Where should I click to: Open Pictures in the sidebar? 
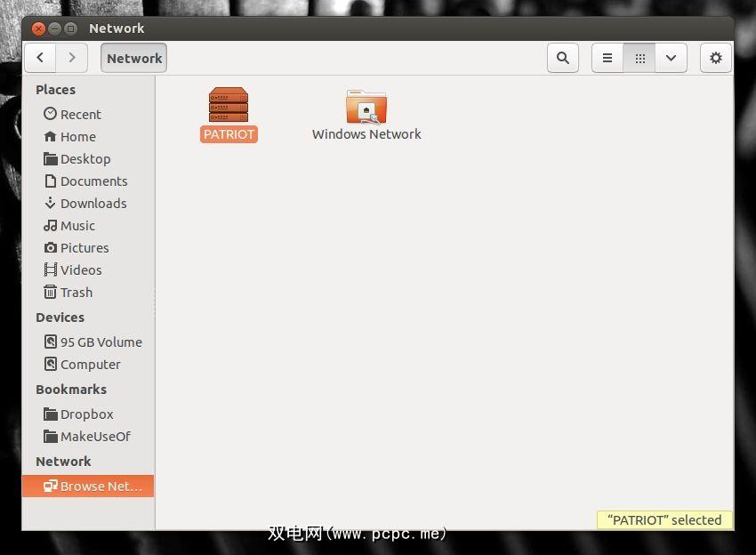pyautogui.click(x=88, y=247)
